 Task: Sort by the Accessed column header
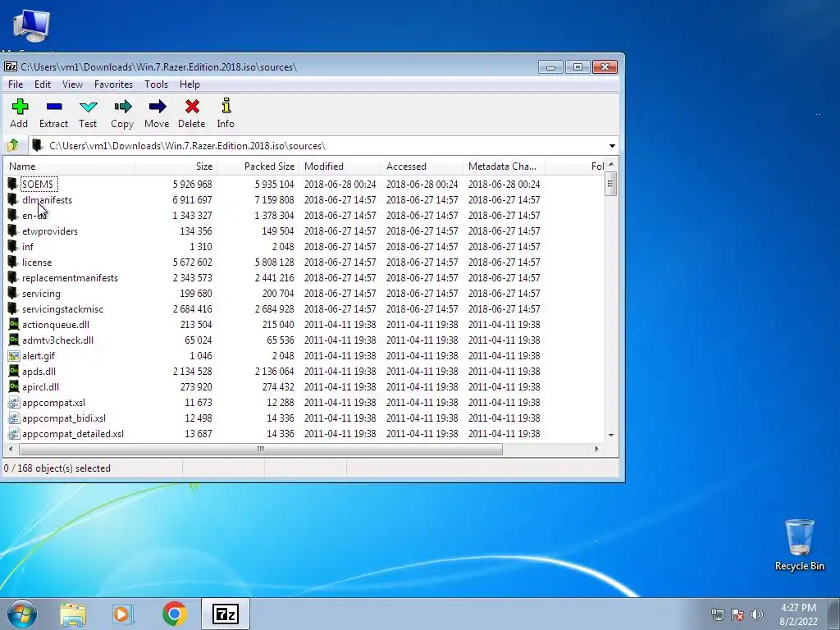tap(422, 166)
